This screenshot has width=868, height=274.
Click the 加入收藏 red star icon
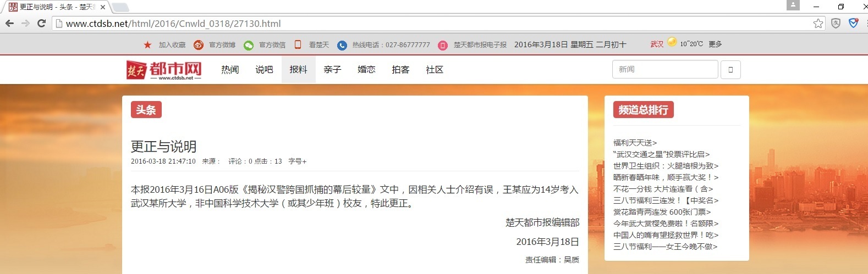(x=147, y=45)
